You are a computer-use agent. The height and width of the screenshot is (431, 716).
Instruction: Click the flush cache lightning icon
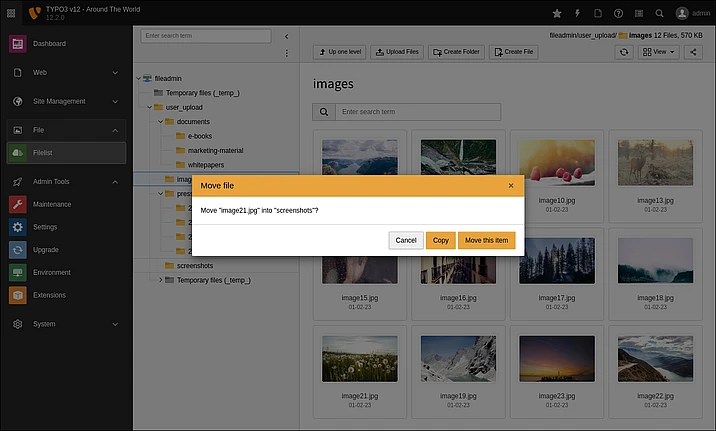577,13
